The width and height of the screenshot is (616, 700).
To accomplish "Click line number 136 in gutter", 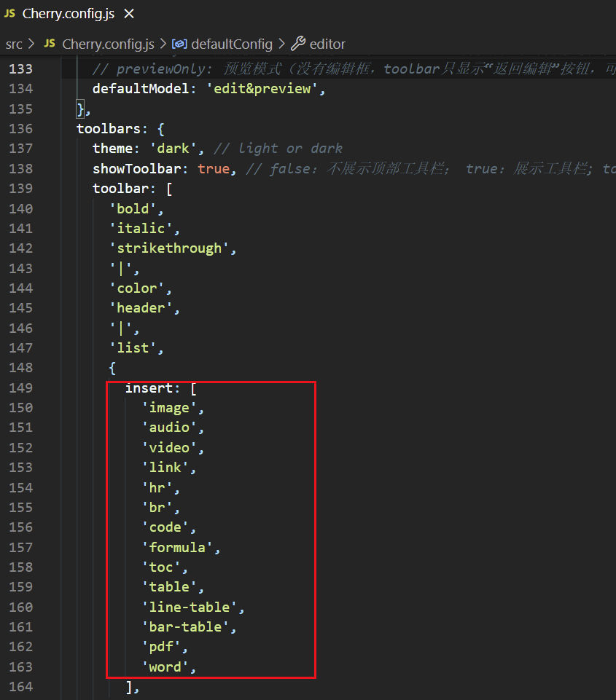I will [20, 129].
